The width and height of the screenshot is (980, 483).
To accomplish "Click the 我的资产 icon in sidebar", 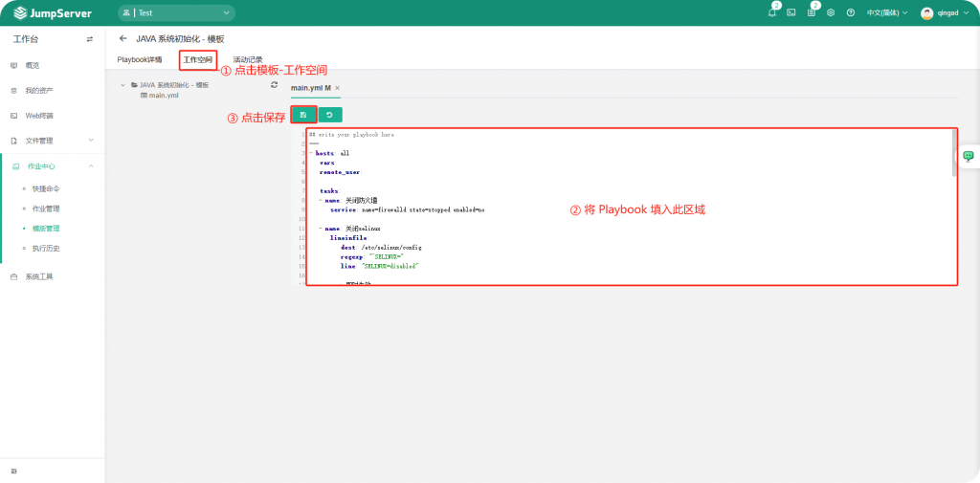I will coord(13,91).
